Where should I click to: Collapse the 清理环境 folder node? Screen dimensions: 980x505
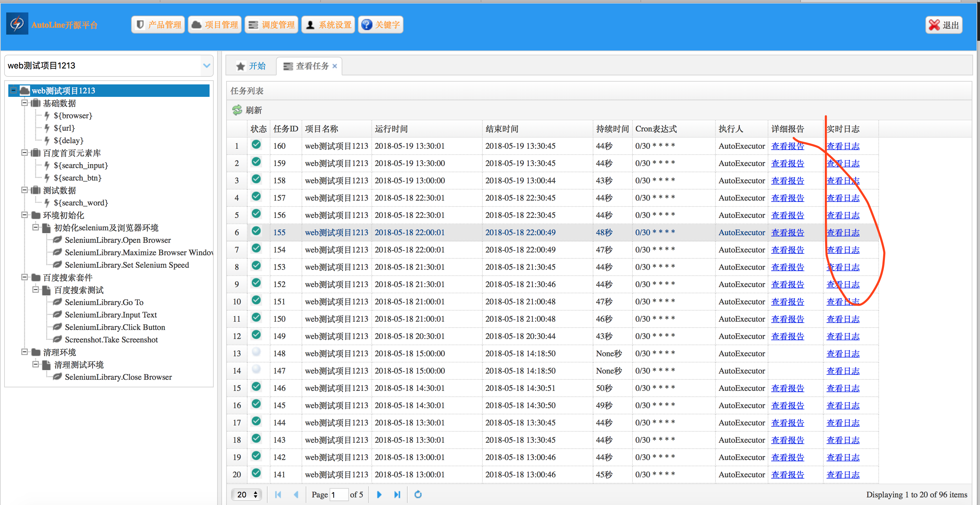click(x=25, y=352)
